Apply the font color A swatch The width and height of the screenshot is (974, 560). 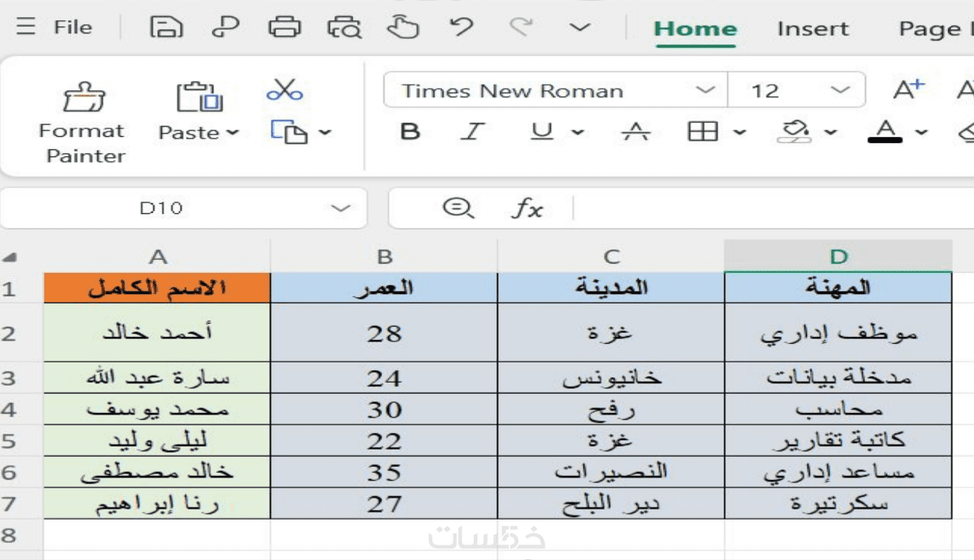(x=885, y=131)
